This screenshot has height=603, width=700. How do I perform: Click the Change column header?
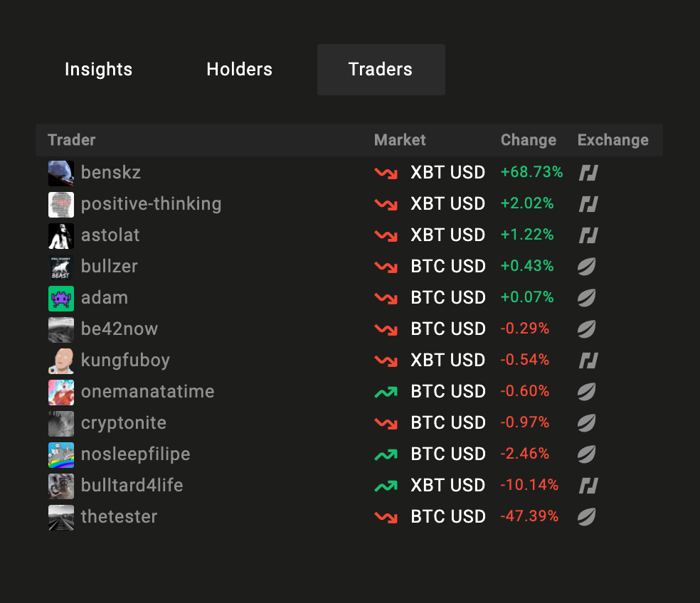pos(528,140)
